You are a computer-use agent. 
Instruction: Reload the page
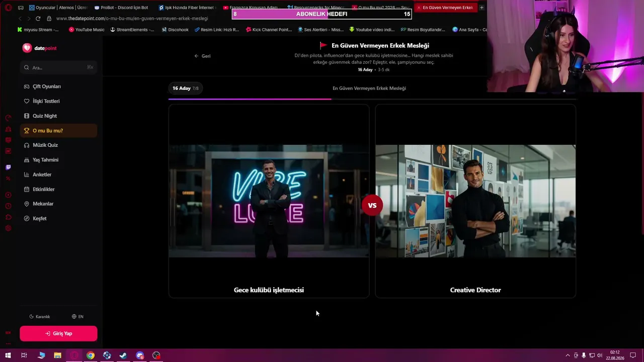click(x=38, y=19)
